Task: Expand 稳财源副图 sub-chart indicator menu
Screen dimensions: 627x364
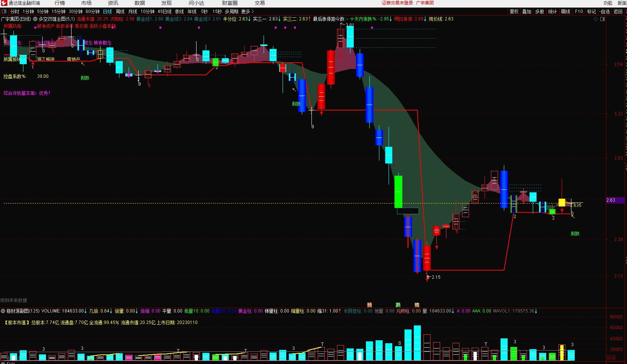Action: 3,311
